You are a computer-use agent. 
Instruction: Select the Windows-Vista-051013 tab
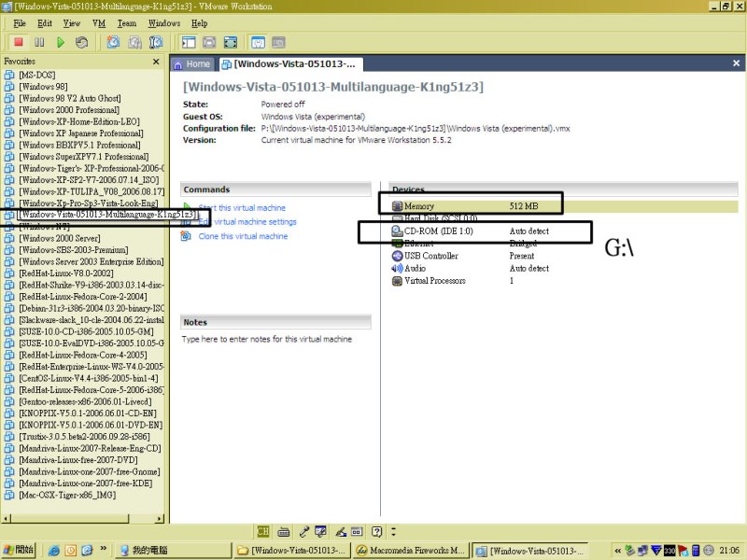coord(290,63)
